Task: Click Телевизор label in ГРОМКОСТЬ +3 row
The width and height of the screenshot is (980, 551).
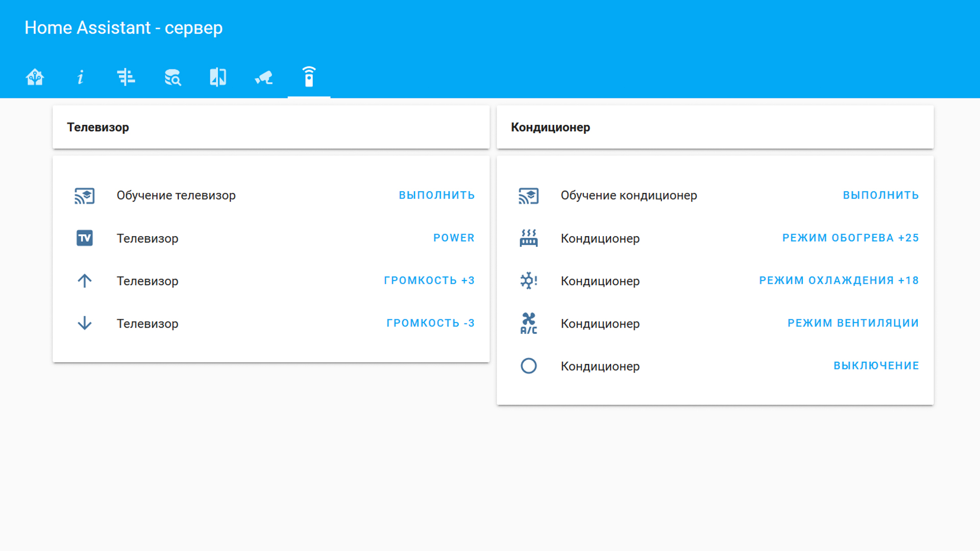Action: [148, 281]
